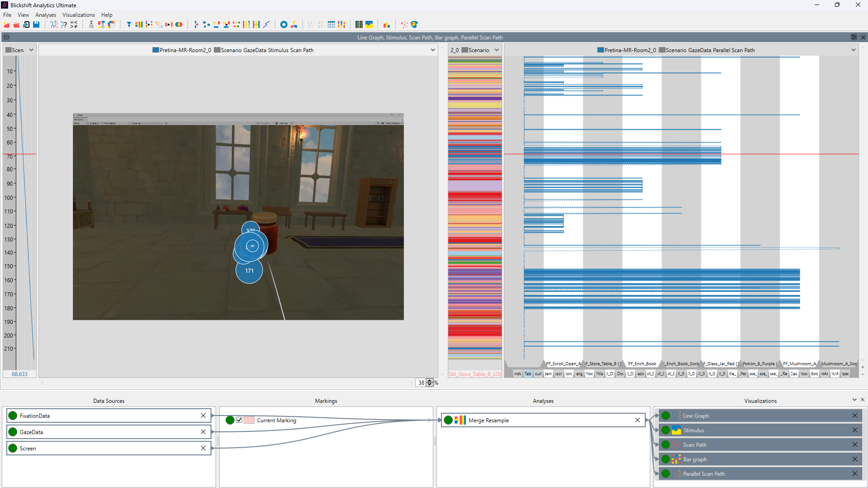The height and width of the screenshot is (488, 868).
Task: Toggle green status circle of GazeData
Action: (13, 432)
